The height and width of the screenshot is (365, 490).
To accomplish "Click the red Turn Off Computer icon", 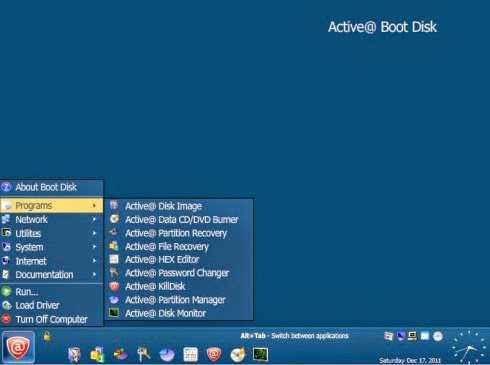I will point(6,319).
